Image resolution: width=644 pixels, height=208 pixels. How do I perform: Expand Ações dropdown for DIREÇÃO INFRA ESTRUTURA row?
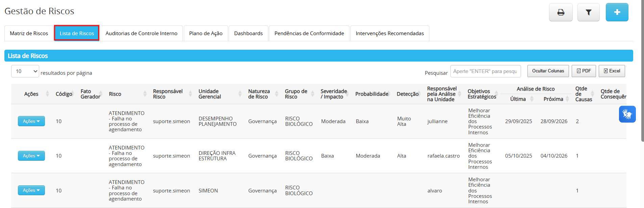[x=31, y=156]
